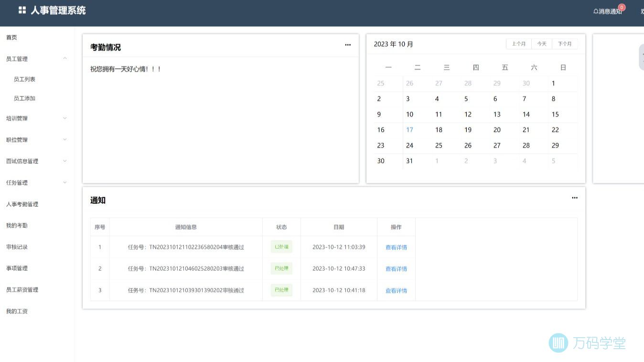Click the 序号 column header

(x=100, y=227)
